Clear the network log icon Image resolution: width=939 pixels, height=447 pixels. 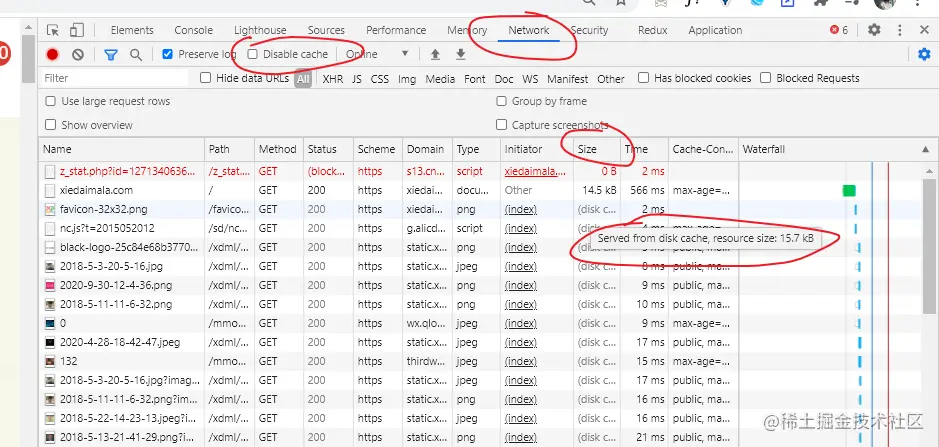[x=78, y=55]
